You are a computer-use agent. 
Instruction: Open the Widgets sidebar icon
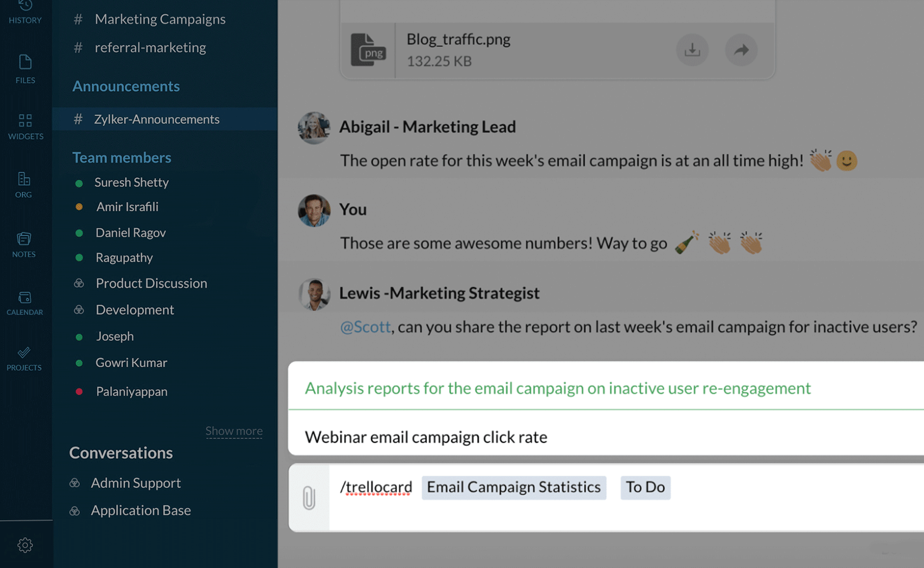(x=25, y=127)
